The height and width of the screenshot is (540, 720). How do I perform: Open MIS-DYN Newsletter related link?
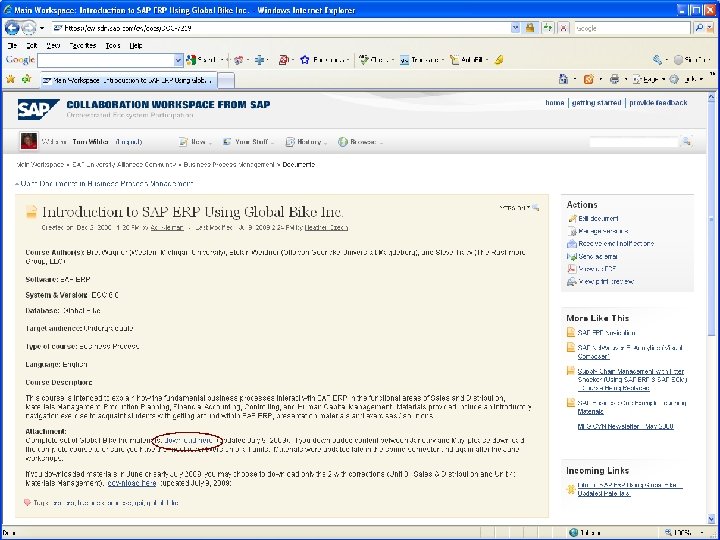[x=625, y=426]
